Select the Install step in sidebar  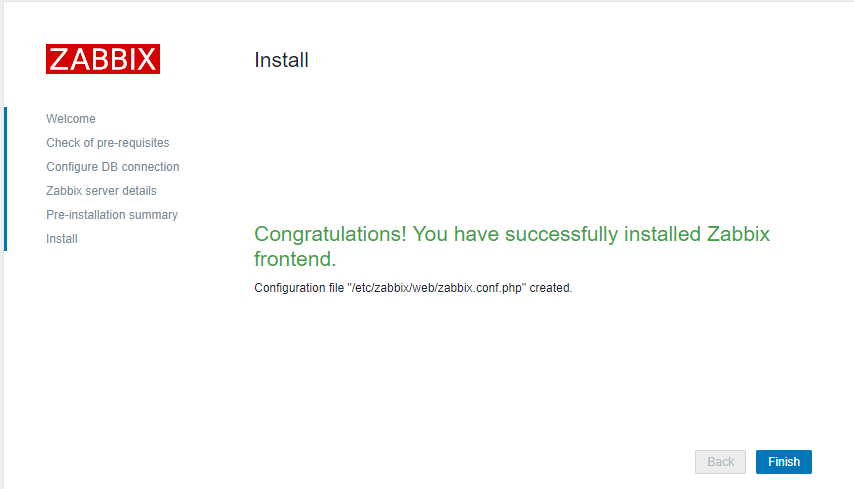pos(62,239)
